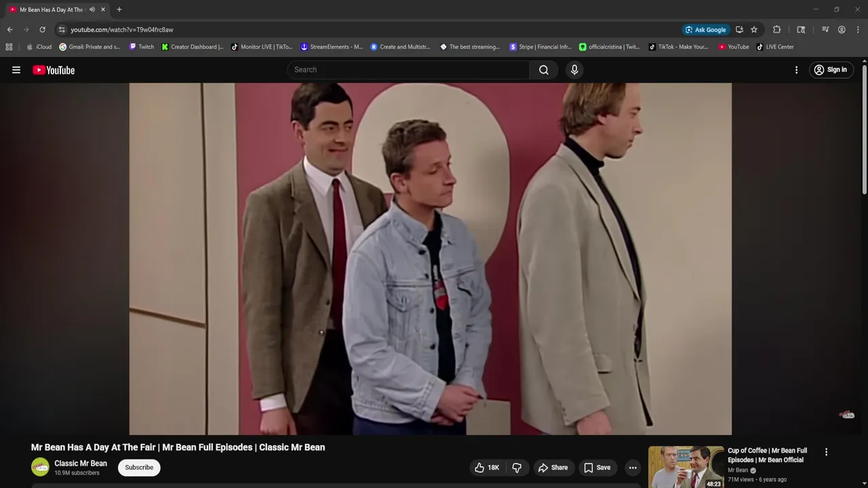Open the officialcristina Twitch bookmark

click(x=610, y=47)
